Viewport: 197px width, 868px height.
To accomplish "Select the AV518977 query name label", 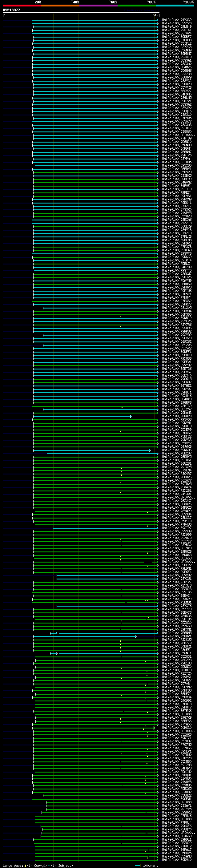I will [11, 10].
